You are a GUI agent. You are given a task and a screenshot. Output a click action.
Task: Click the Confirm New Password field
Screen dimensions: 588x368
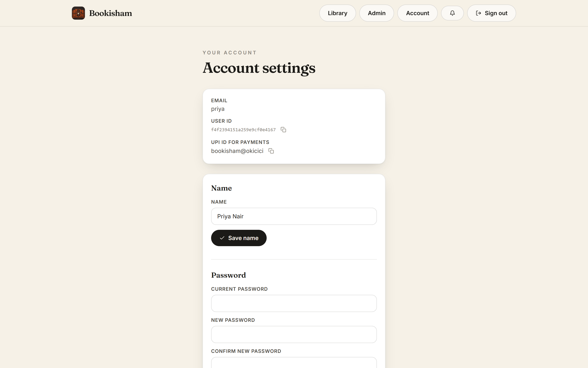coord(294,363)
